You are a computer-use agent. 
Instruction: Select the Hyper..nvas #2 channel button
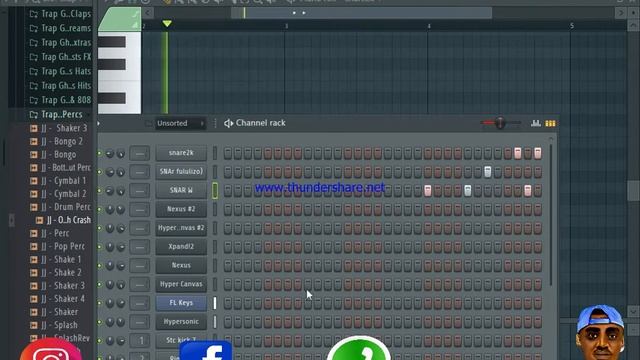(181, 228)
